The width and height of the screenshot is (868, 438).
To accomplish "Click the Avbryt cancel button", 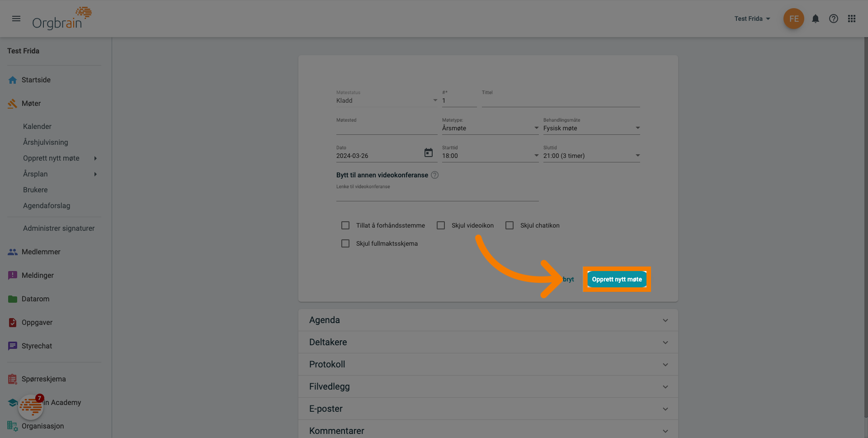I will pyautogui.click(x=566, y=279).
